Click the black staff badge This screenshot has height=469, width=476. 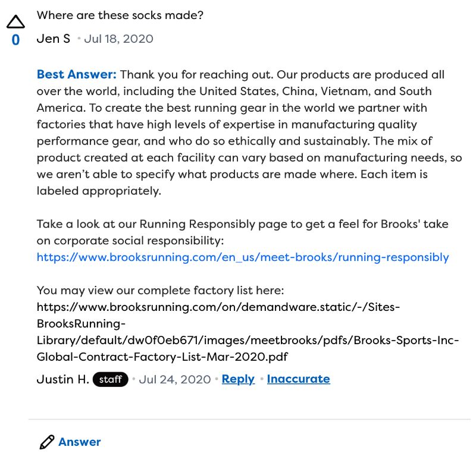110,379
